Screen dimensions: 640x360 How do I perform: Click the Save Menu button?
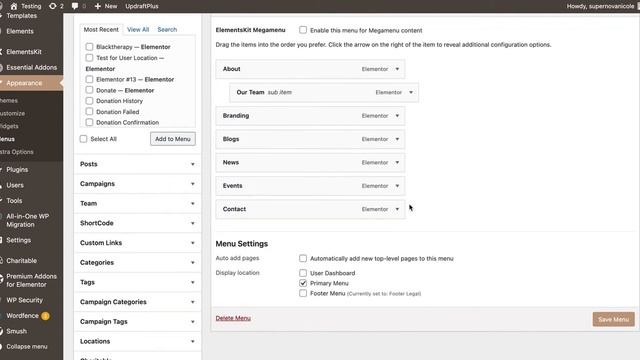tap(613, 319)
